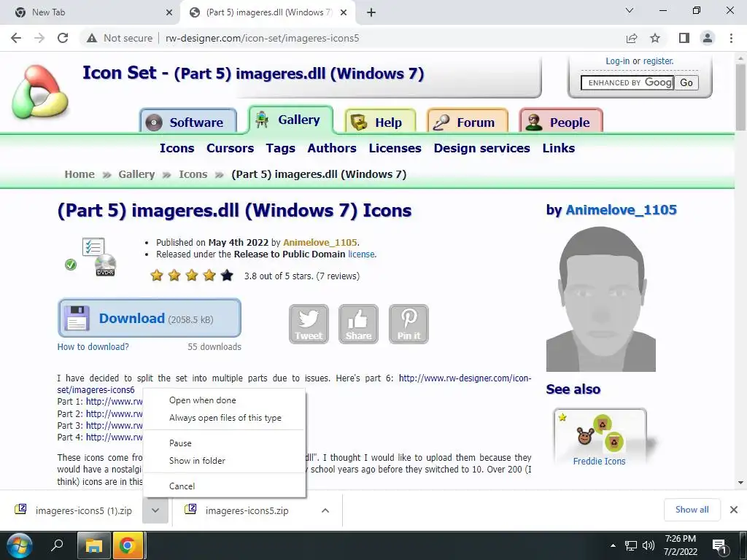Click the Tweet share button

[x=309, y=324]
